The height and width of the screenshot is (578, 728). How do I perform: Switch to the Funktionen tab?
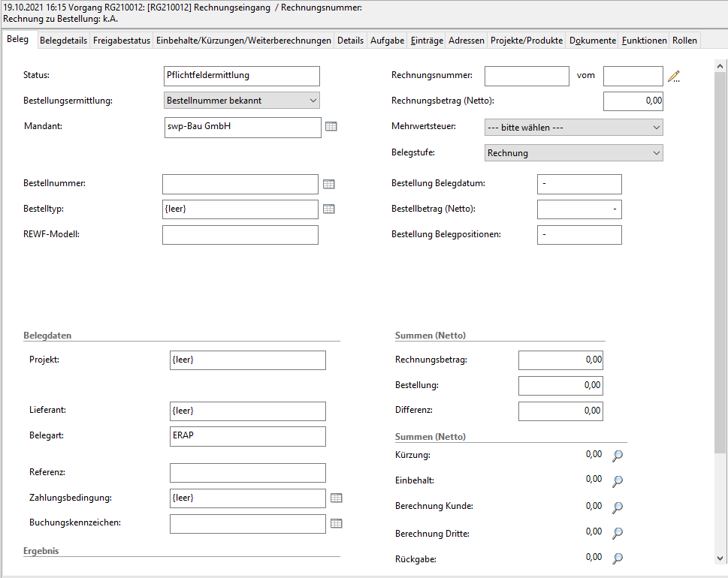645,41
